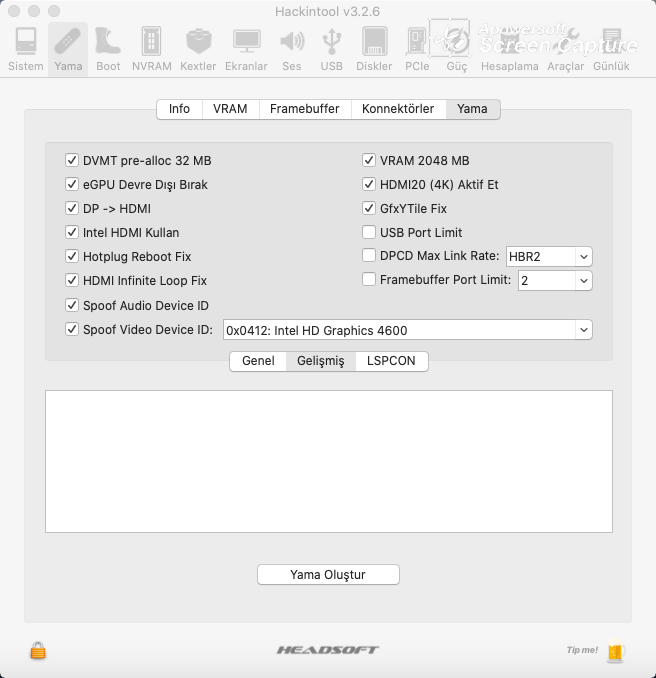656x678 pixels.
Task: Switch to the Konnektörler tab
Action: pos(398,109)
